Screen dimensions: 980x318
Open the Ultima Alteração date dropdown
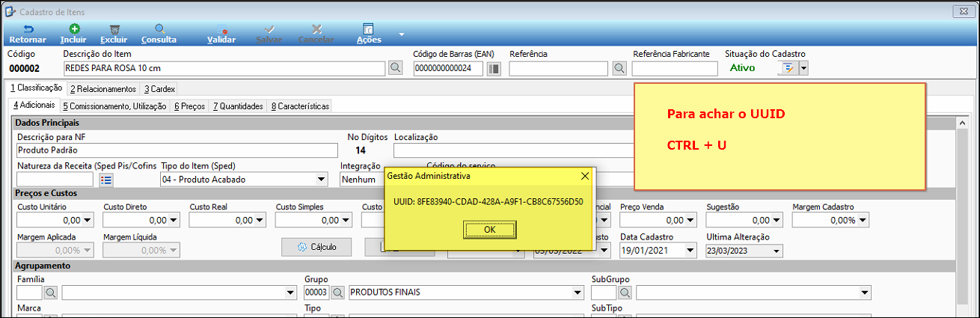pos(777,251)
